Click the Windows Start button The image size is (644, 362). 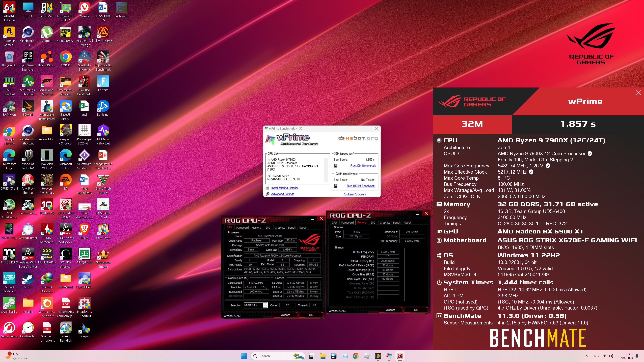244,356
